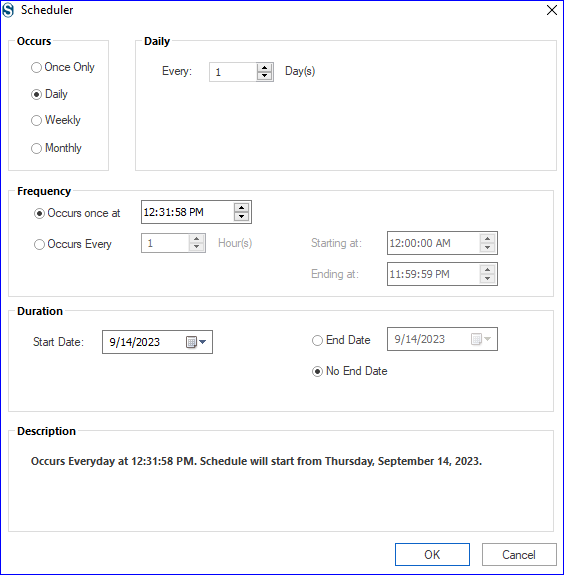Click the Ending at time down arrow
Viewport: 564px width, 575px height.
tap(487, 278)
